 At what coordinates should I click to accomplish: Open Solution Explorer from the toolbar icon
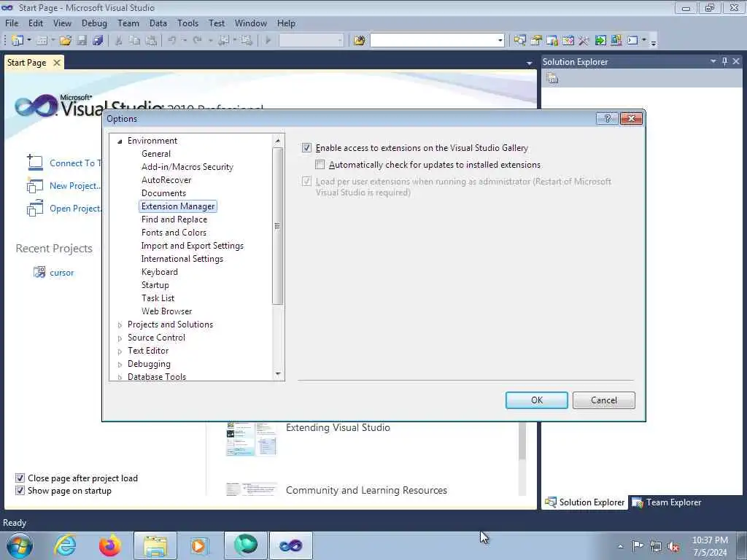click(x=519, y=41)
